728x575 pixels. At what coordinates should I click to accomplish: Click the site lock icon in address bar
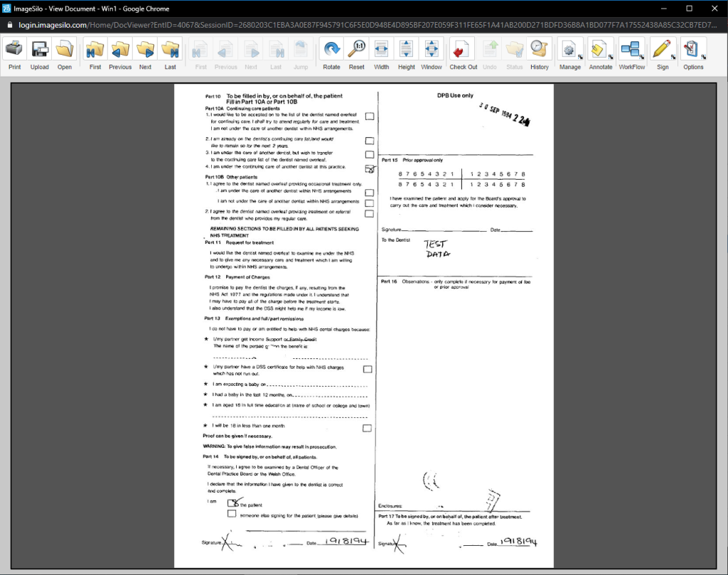pyautogui.click(x=10, y=25)
